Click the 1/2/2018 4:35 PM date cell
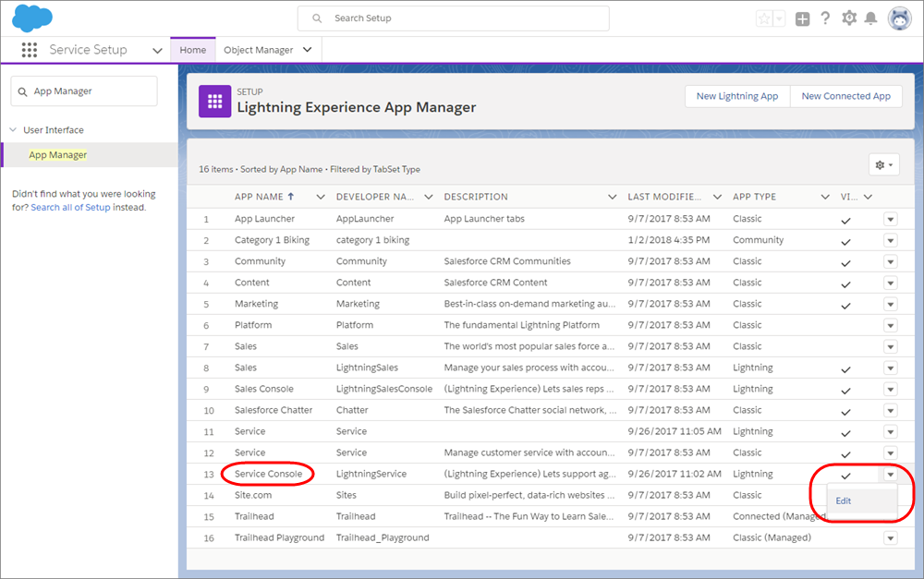This screenshot has width=924, height=579. tap(668, 240)
